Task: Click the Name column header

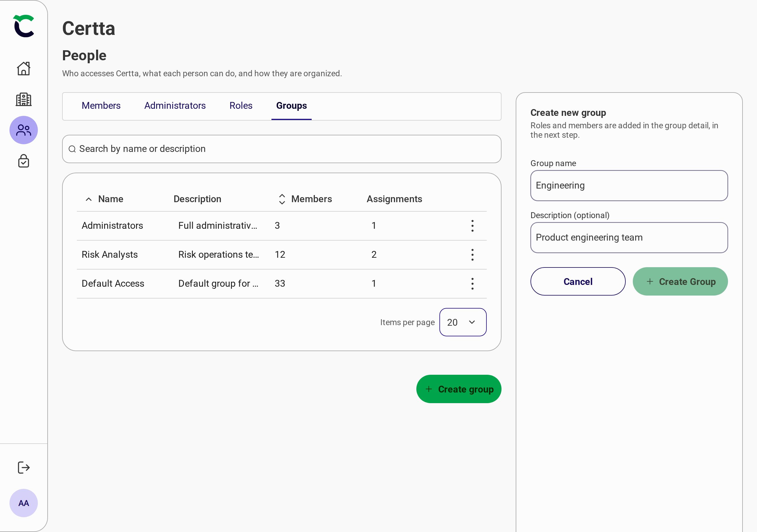Action: pos(111,199)
